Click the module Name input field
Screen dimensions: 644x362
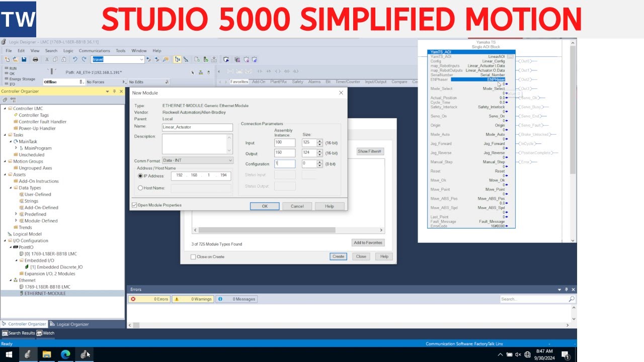(x=197, y=127)
